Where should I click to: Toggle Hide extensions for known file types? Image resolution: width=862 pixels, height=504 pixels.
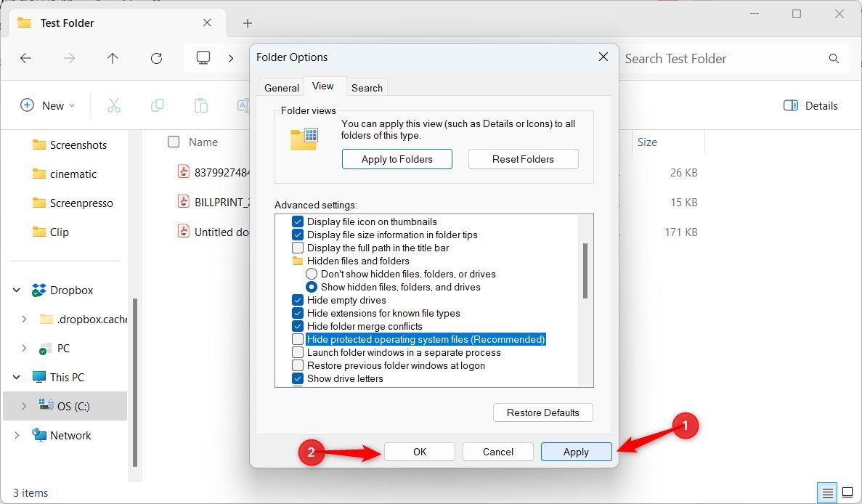tap(298, 313)
